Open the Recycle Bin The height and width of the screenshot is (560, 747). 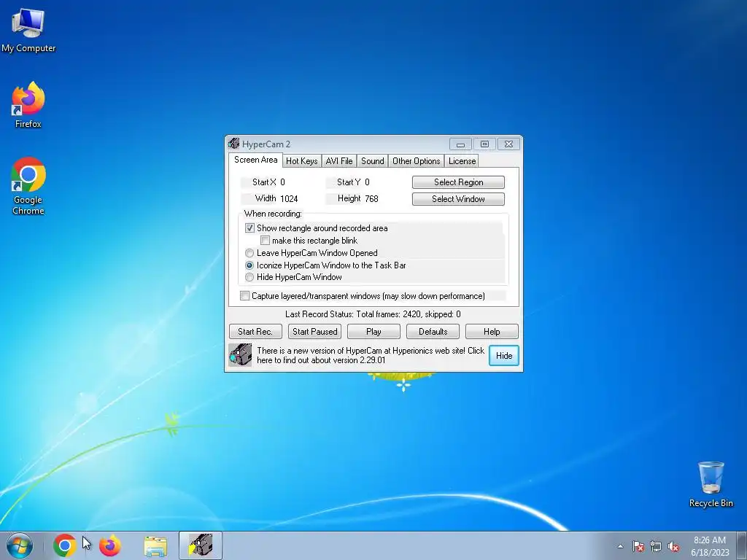click(711, 484)
